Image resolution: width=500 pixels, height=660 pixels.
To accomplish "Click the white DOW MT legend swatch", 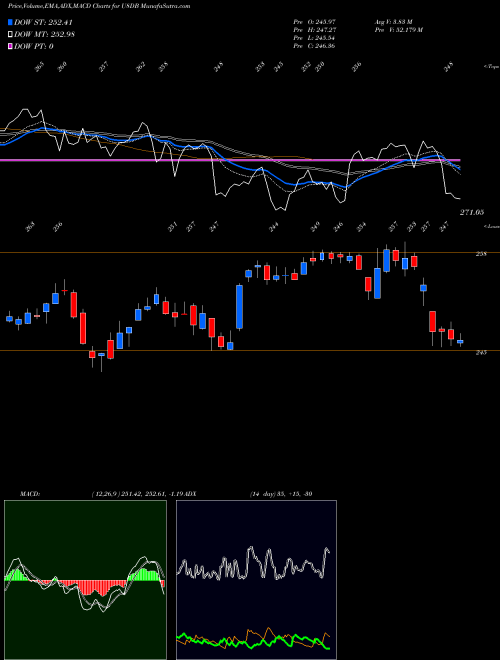I will click(10, 34).
